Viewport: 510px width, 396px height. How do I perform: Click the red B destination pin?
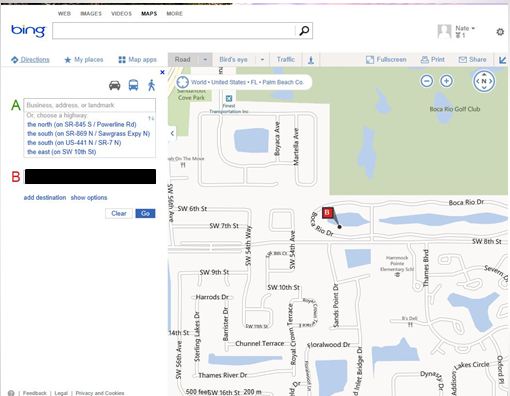pyautogui.click(x=327, y=213)
